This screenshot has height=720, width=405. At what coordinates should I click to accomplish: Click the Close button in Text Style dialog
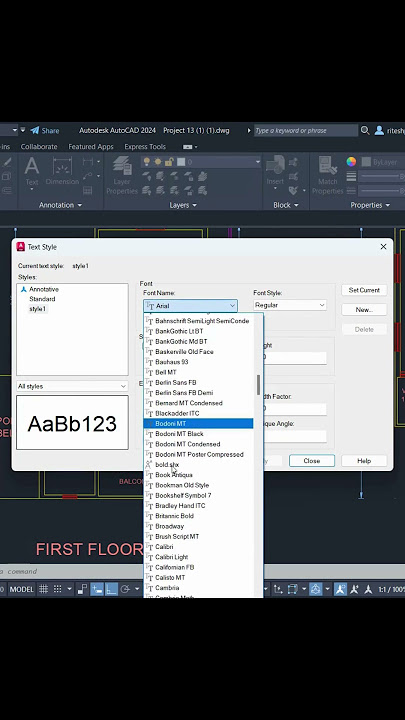point(312,461)
